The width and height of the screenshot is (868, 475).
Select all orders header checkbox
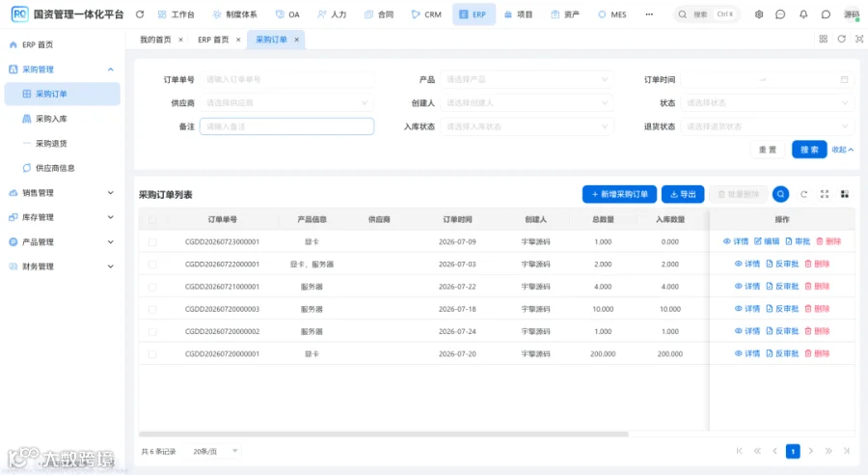152,219
